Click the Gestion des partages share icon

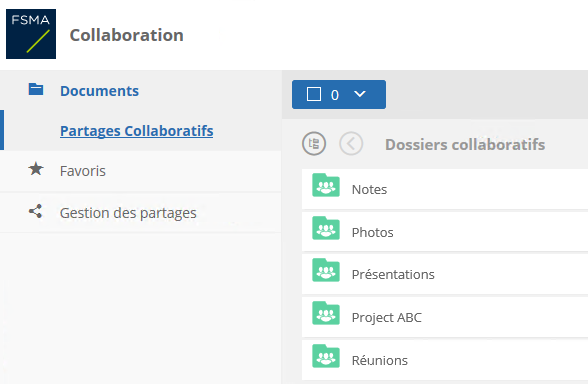pyautogui.click(x=36, y=212)
